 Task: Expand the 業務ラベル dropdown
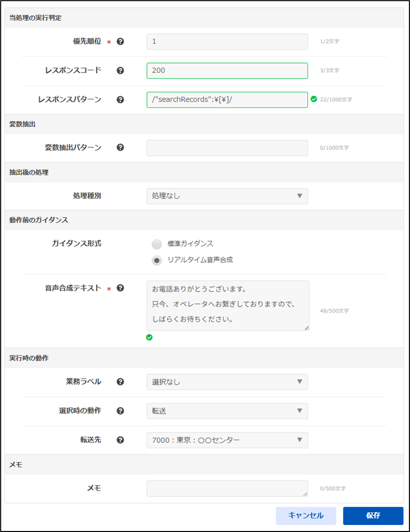227,382
